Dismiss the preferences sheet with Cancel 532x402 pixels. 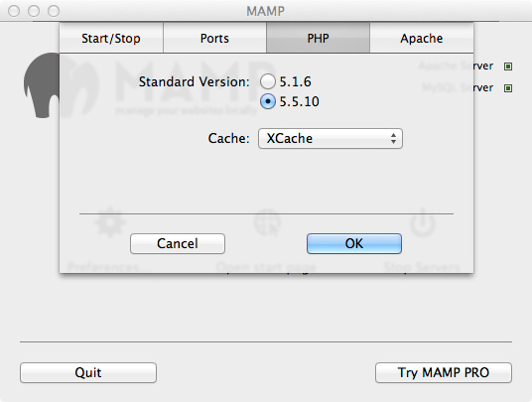pos(178,243)
